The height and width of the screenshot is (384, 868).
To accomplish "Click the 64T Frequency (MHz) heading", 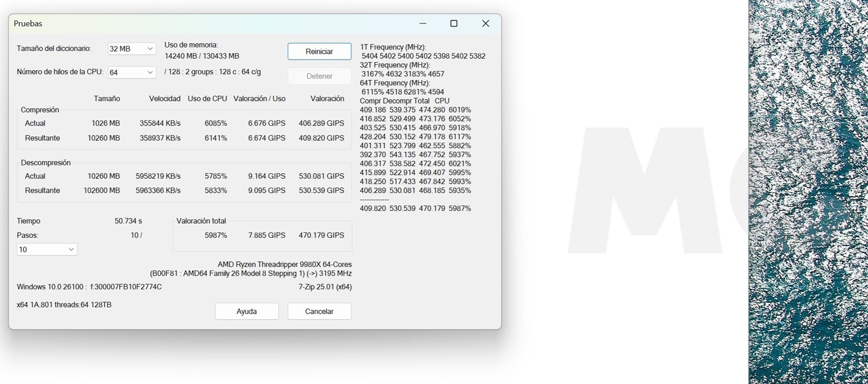I will pyautogui.click(x=395, y=83).
